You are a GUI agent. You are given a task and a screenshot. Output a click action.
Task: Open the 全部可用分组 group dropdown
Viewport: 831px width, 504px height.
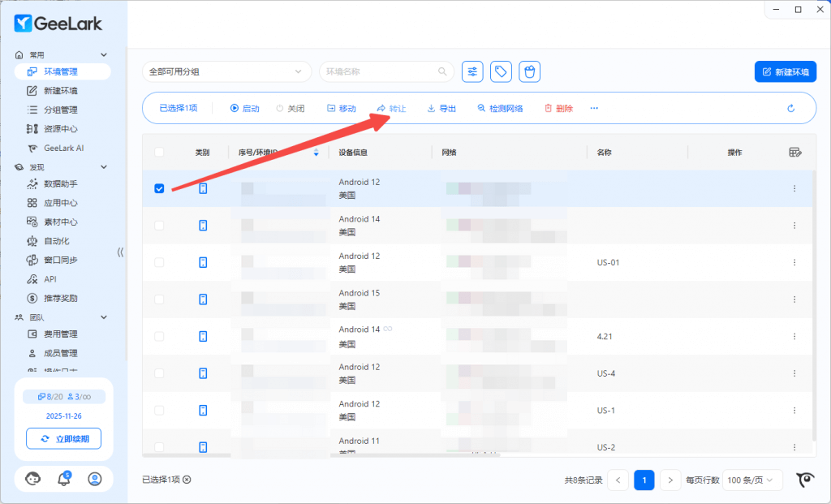226,71
